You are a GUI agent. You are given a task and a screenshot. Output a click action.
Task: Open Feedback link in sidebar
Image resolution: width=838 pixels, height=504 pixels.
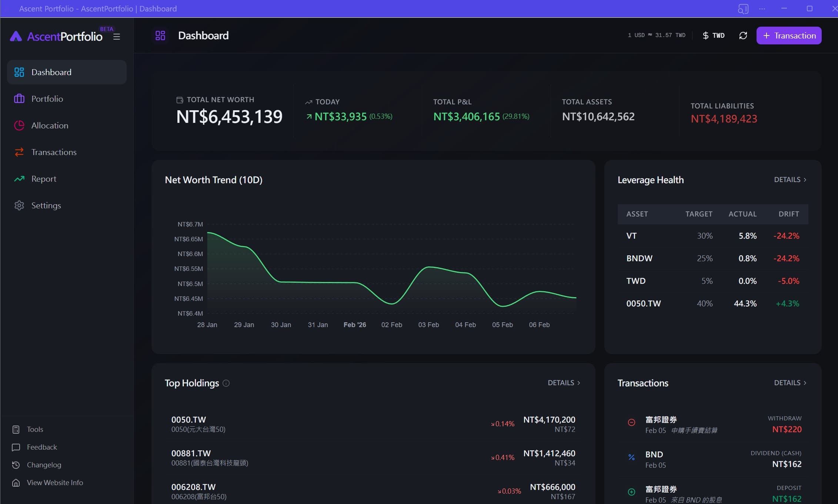point(42,447)
